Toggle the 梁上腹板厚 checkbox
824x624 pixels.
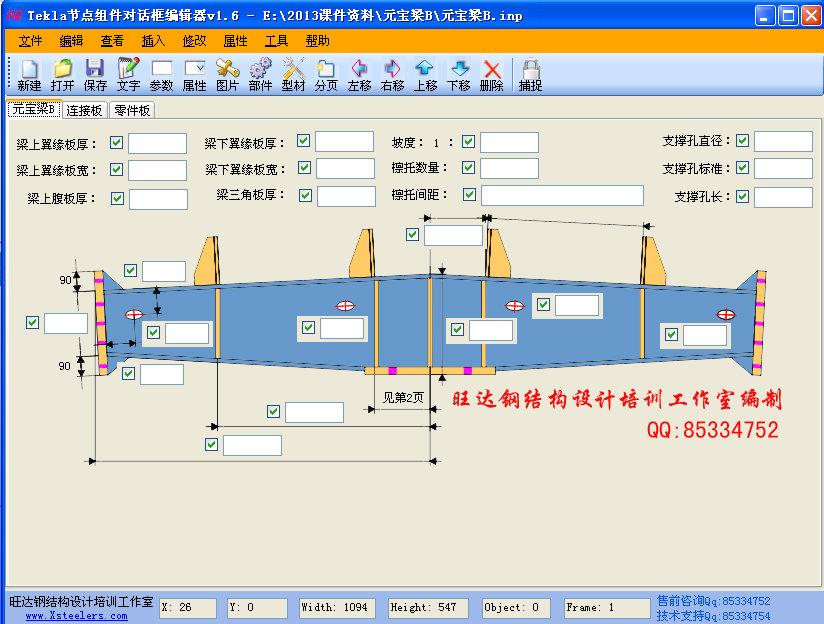117,198
